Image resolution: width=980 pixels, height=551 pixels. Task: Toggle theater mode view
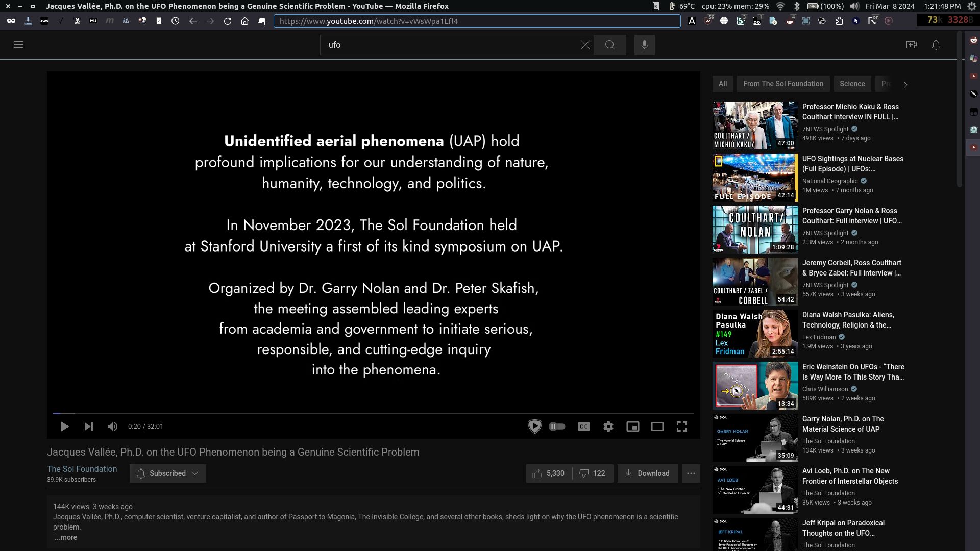click(x=657, y=427)
